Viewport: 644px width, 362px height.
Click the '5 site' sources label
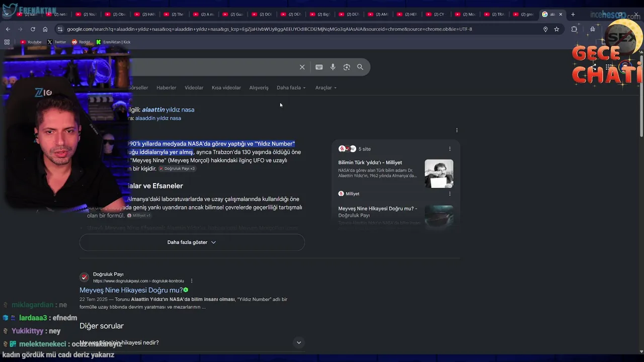(x=364, y=149)
